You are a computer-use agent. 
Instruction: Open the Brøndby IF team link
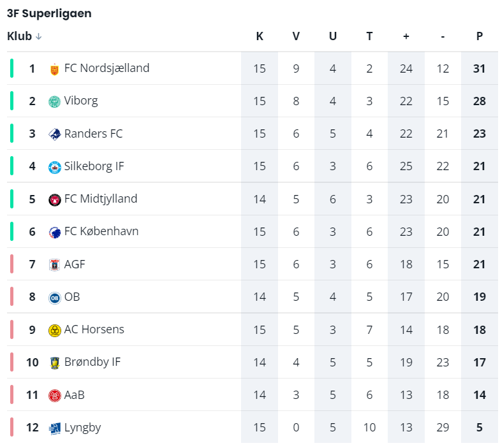pos(92,362)
